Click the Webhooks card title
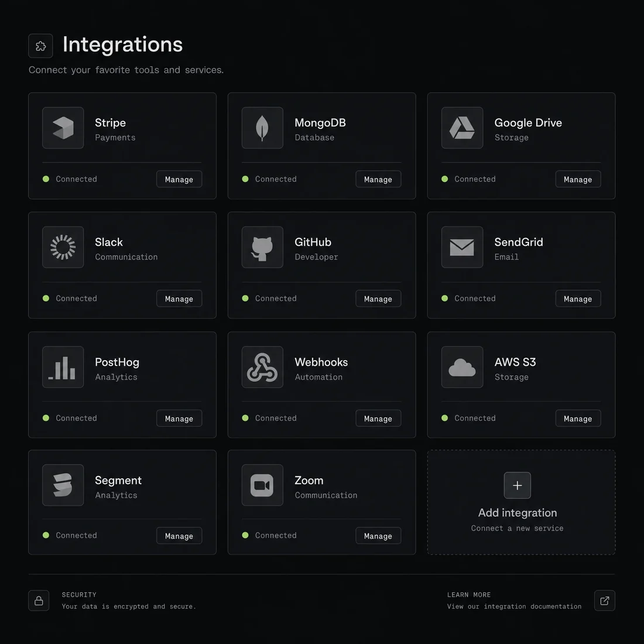The width and height of the screenshot is (644, 644). (321, 362)
